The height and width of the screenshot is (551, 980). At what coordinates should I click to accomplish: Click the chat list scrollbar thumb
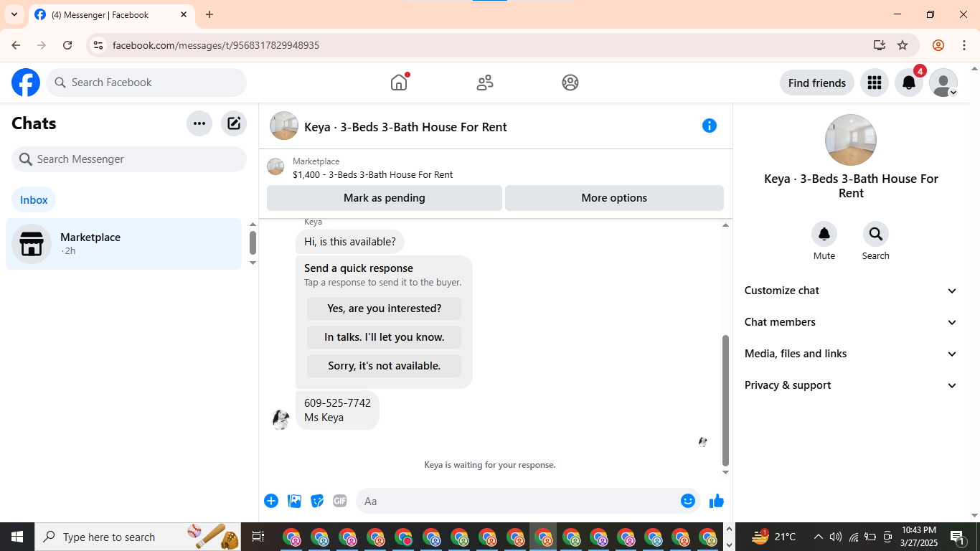pyautogui.click(x=253, y=242)
